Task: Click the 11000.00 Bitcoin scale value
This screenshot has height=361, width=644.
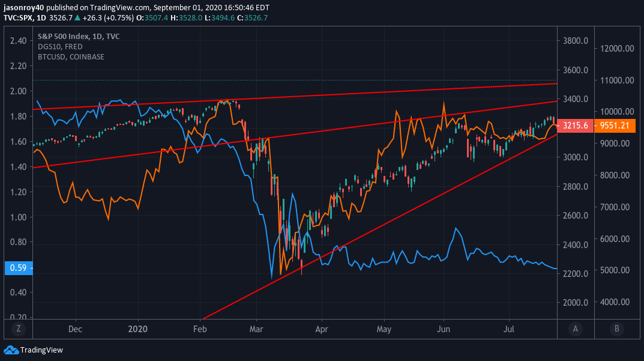Action: [617, 80]
